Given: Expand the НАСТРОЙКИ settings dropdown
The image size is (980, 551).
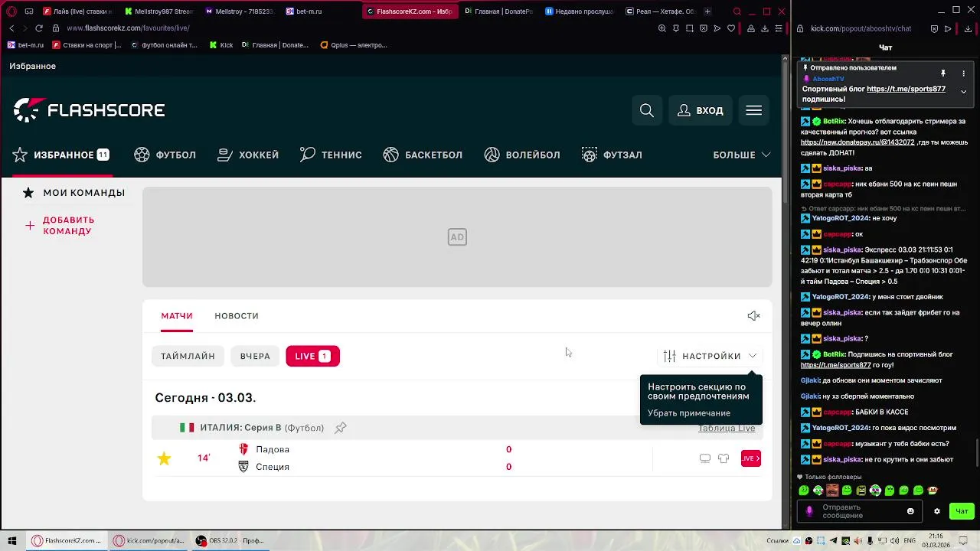Looking at the screenshot, I should (710, 356).
